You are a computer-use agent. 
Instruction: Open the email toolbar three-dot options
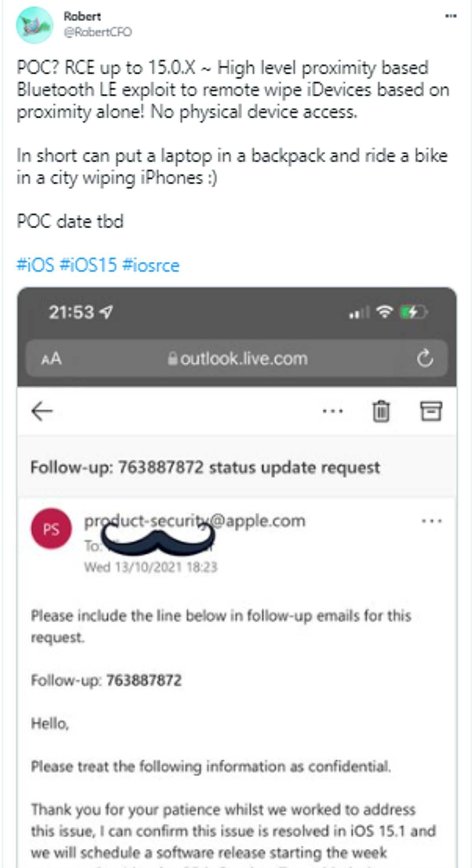(x=333, y=411)
